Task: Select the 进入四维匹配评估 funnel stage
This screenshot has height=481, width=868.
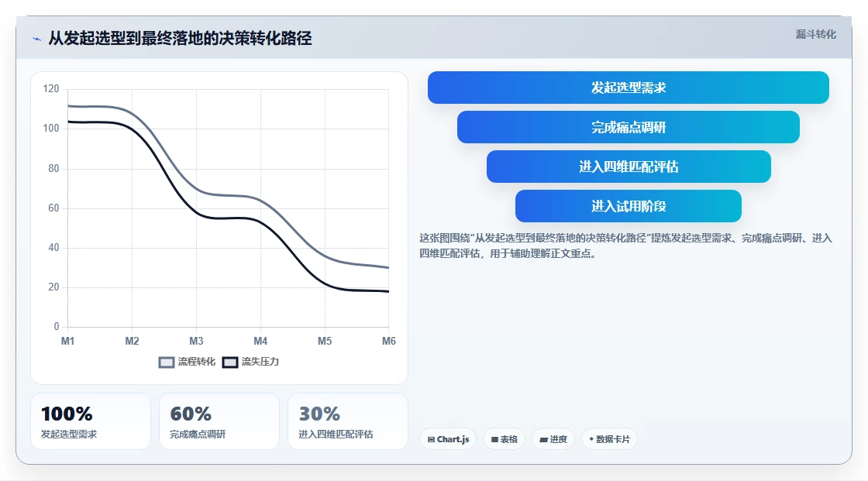Action: pos(629,167)
